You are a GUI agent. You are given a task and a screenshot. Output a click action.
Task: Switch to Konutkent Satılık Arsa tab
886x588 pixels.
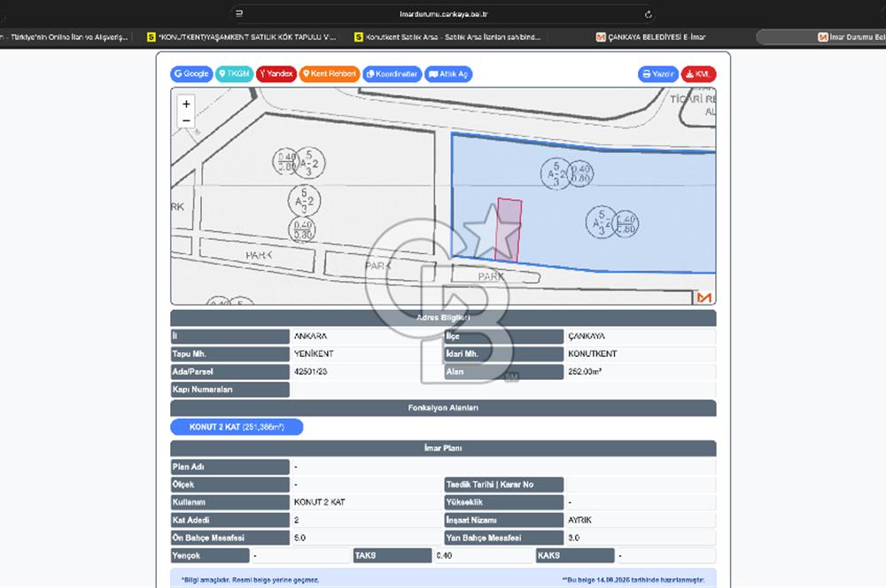(447, 37)
